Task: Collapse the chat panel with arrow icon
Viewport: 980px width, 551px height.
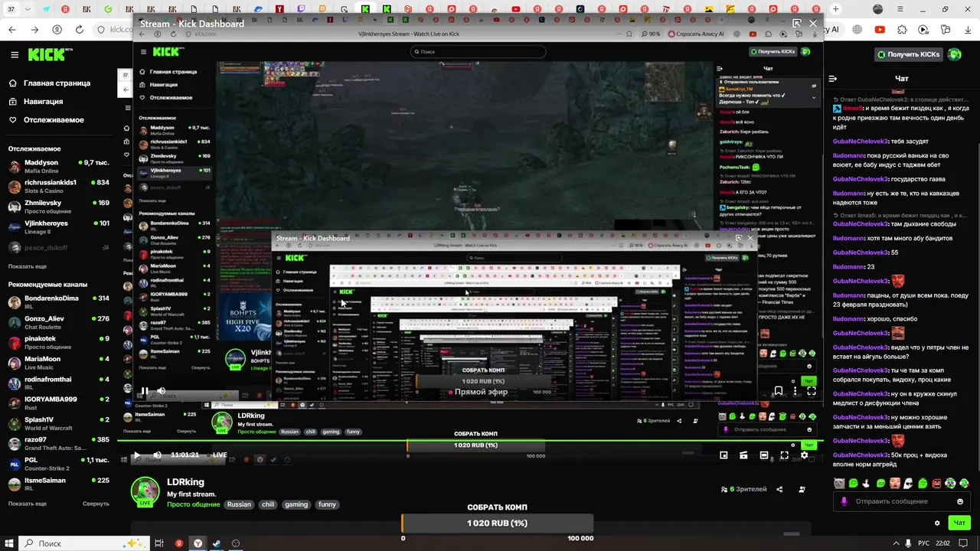Action: (x=833, y=78)
